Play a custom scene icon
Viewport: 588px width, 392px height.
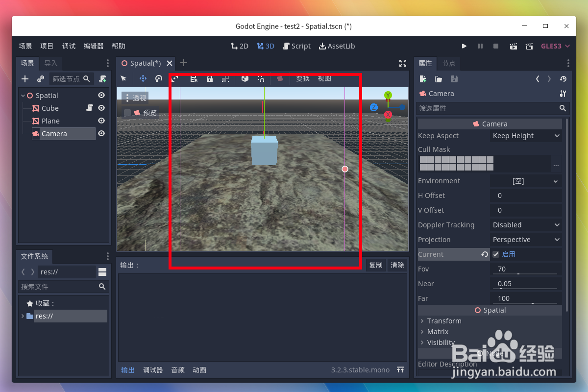point(529,46)
